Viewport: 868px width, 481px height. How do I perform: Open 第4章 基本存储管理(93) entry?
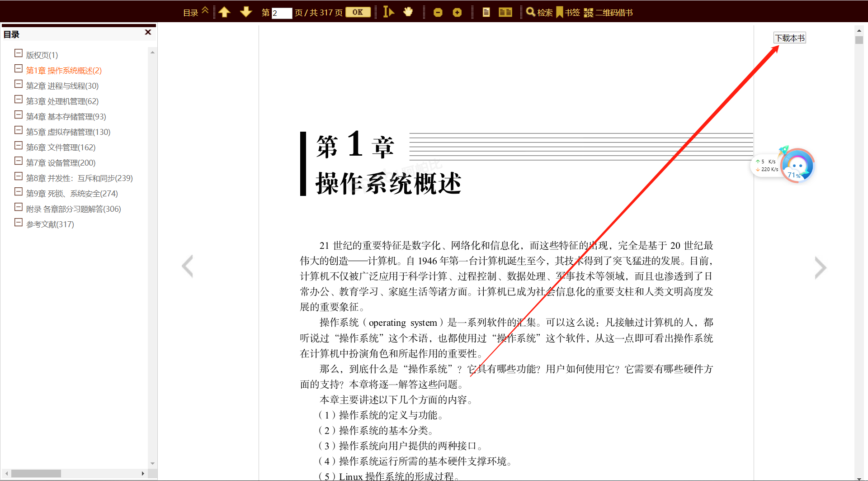pos(66,117)
